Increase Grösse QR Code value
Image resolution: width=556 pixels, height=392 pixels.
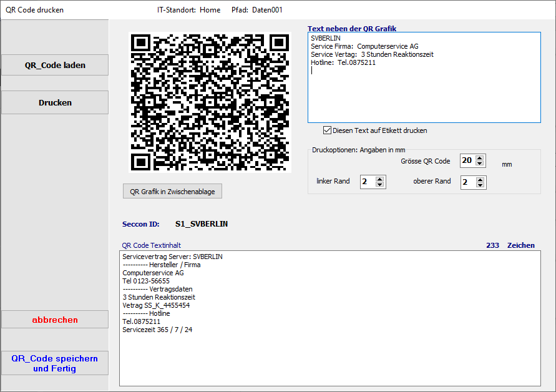tap(480, 158)
